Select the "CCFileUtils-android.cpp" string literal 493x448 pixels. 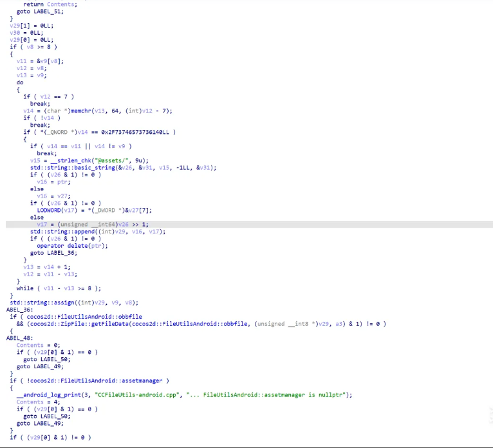click(137, 395)
